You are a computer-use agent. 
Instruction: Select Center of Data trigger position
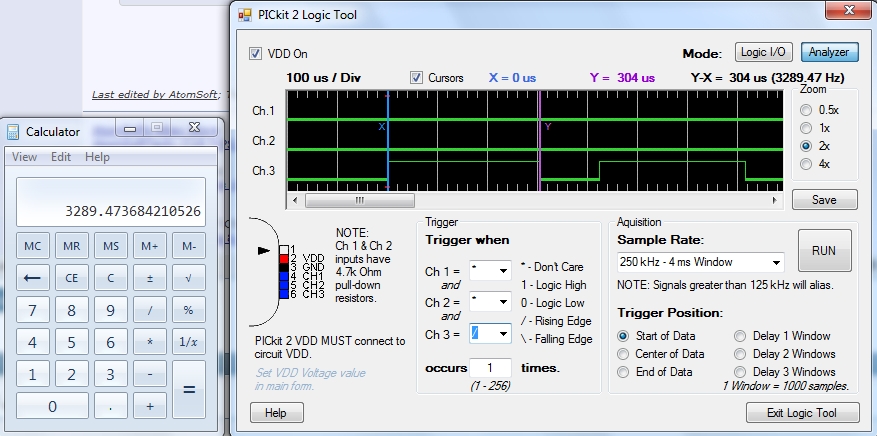tap(623, 354)
